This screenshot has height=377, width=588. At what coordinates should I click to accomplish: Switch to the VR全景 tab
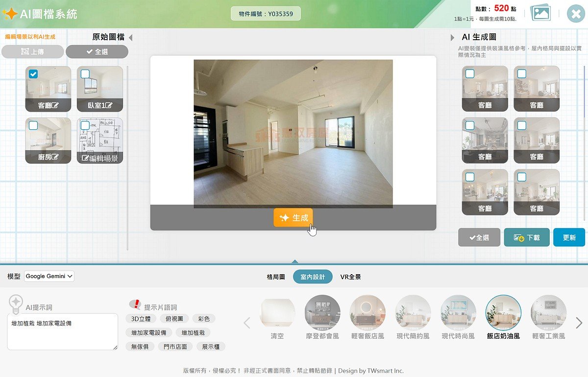click(351, 277)
